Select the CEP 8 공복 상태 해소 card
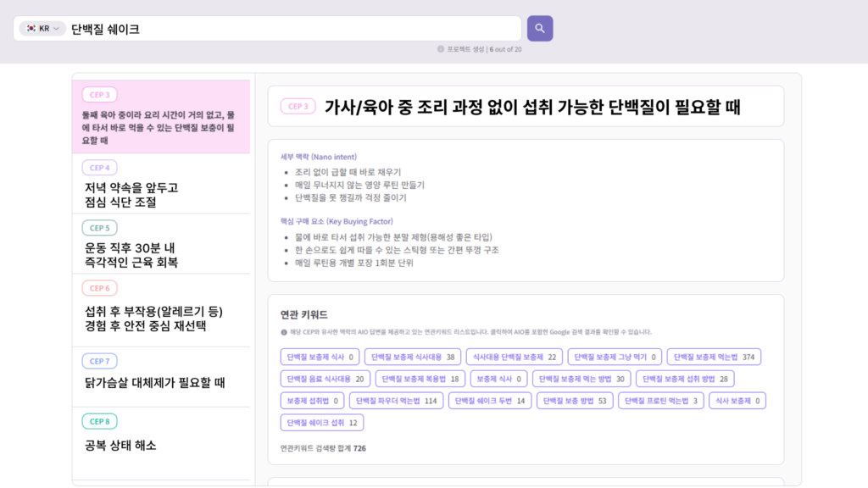 click(x=161, y=432)
